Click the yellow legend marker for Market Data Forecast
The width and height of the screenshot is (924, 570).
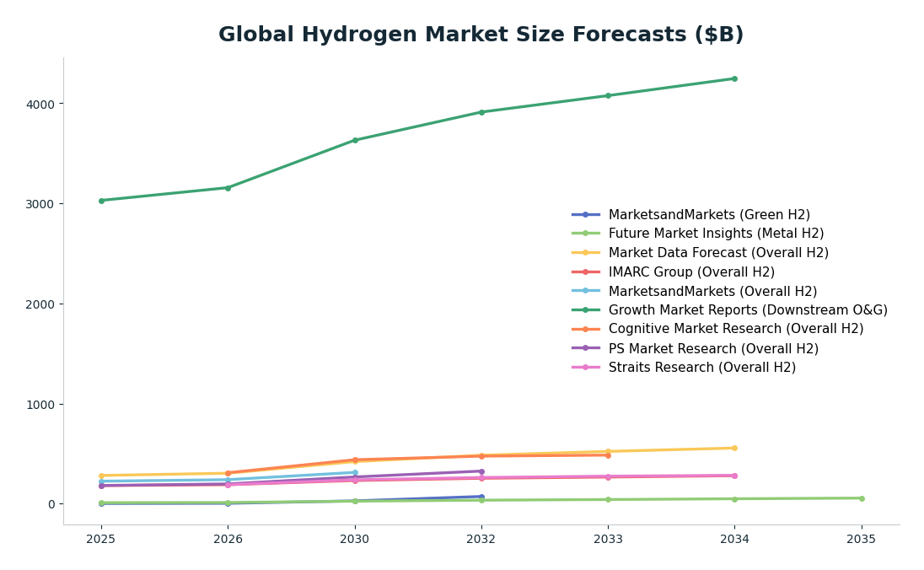(586, 252)
